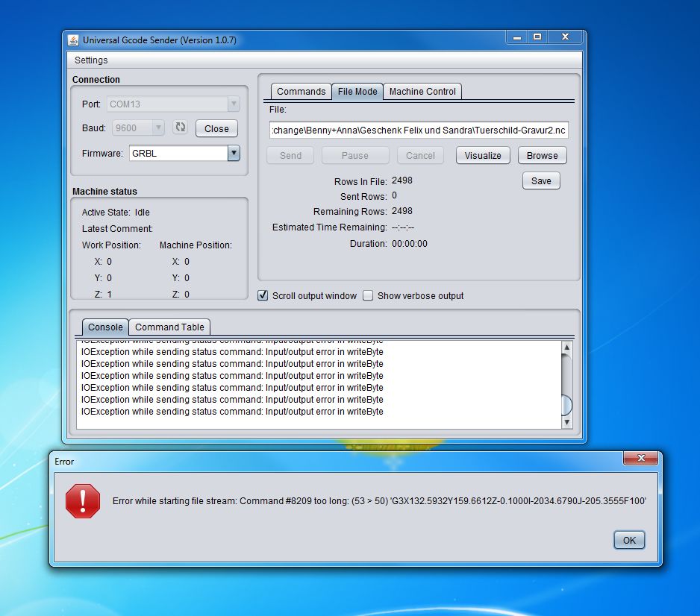Click the console scrollbar up arrow
This screenshot has height=616, width=700.
(566, 347)
